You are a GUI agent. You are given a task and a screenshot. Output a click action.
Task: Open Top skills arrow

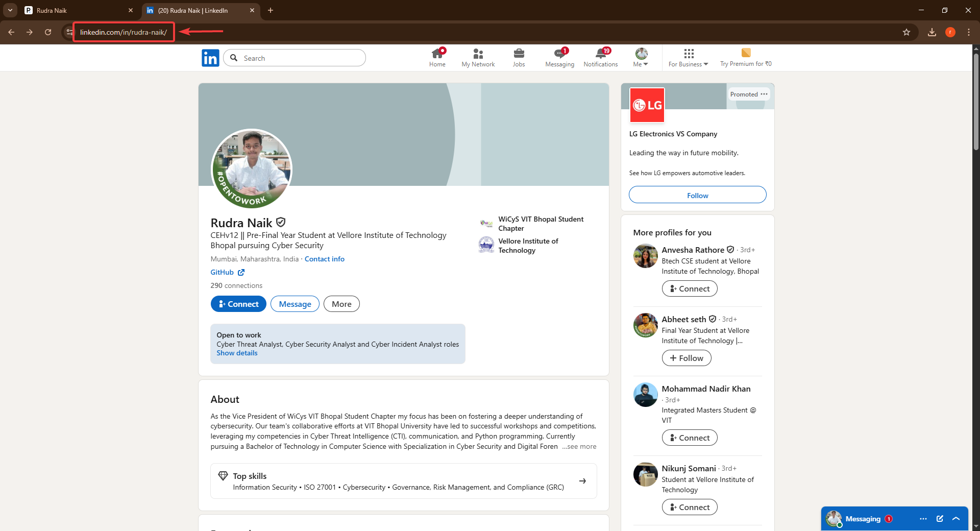tap(582, 481)
